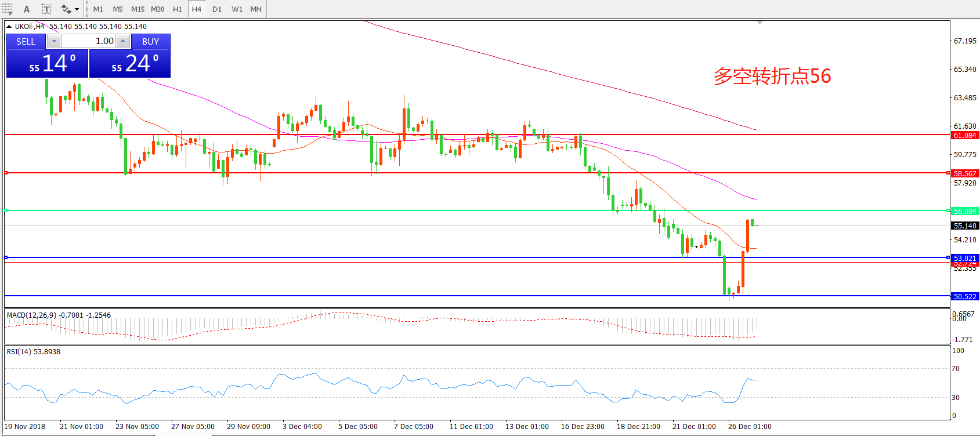Switch to M15 timeframe
The image size is (980, 436).
click(138, 9)
